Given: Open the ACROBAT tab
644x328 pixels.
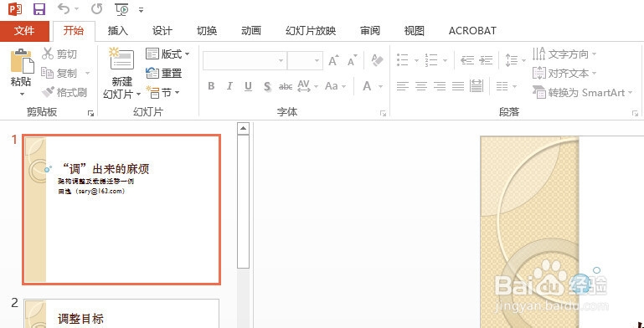Looking at the screenshot, I should coord(472,31).
